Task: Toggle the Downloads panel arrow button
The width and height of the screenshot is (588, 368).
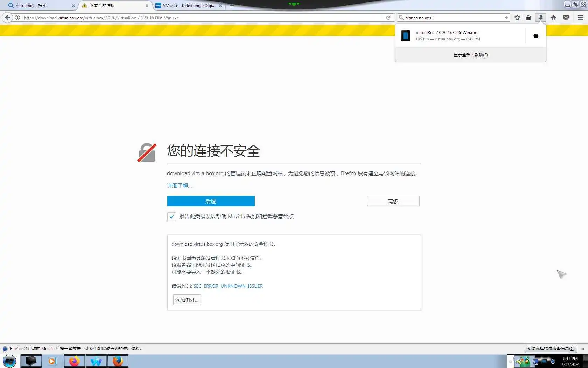Action: pyautogui.click(x=541, y=18)
